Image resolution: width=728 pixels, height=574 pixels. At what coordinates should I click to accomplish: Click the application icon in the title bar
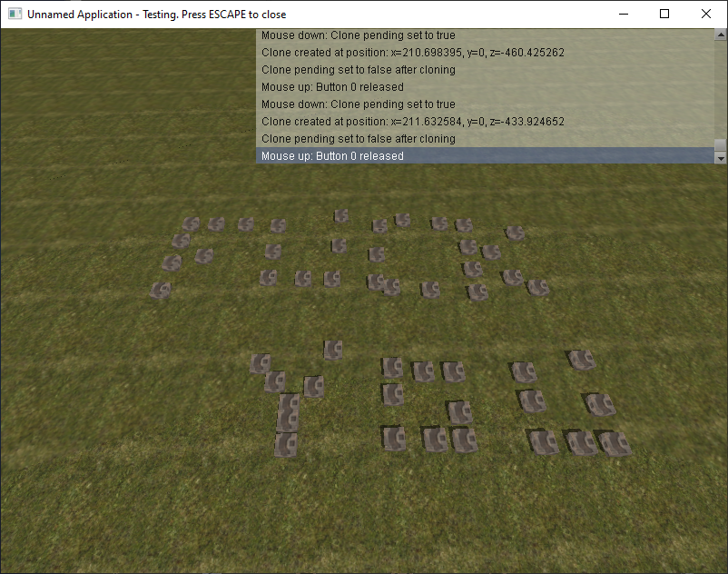[x=15, y=14]
